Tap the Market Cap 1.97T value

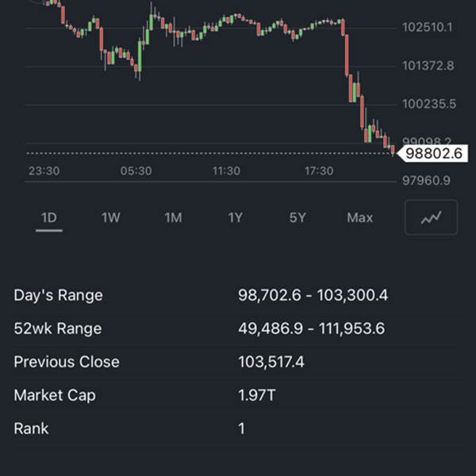tap(256, 395)
